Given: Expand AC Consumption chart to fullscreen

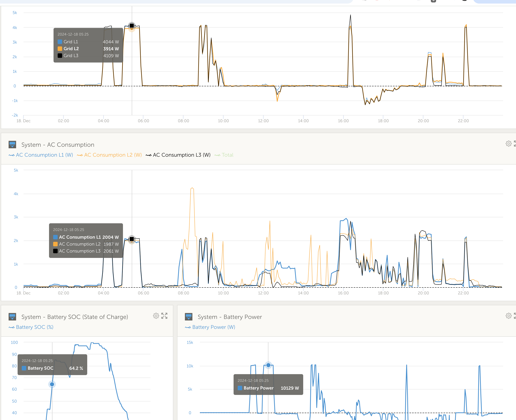Looking at the screenshot, I should point(515,144).
